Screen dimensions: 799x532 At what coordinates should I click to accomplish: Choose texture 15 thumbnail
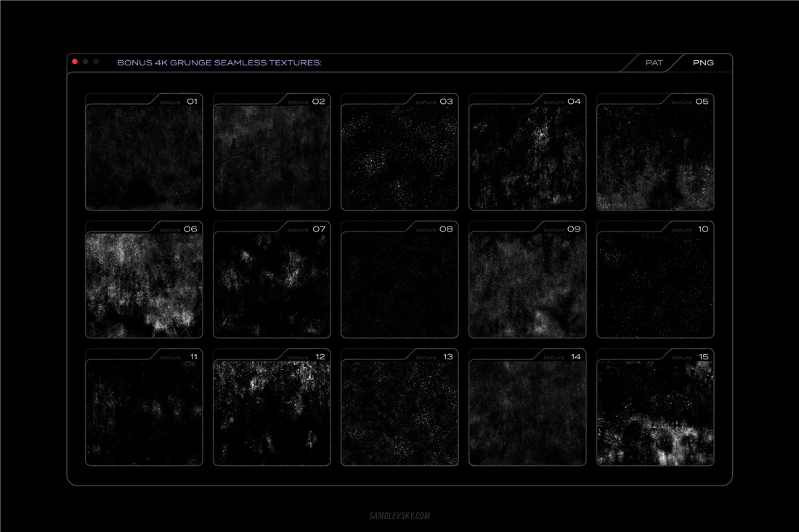click(x=655, y=412)
